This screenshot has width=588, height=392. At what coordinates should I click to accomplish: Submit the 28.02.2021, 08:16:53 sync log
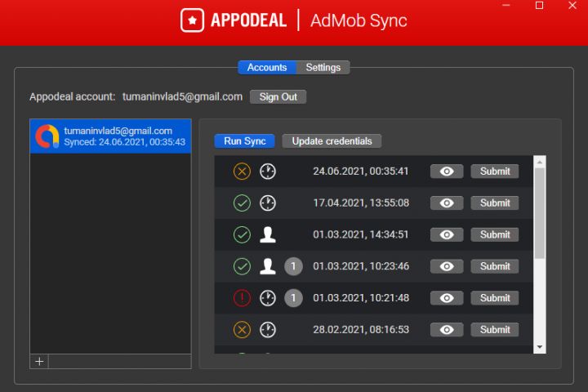495,330
